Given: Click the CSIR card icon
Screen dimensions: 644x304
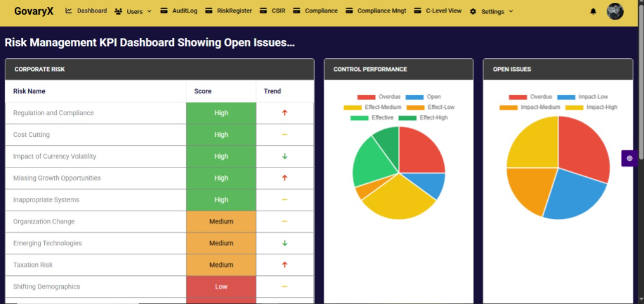Looking at the screenshot, I should (x=264, y=10).
